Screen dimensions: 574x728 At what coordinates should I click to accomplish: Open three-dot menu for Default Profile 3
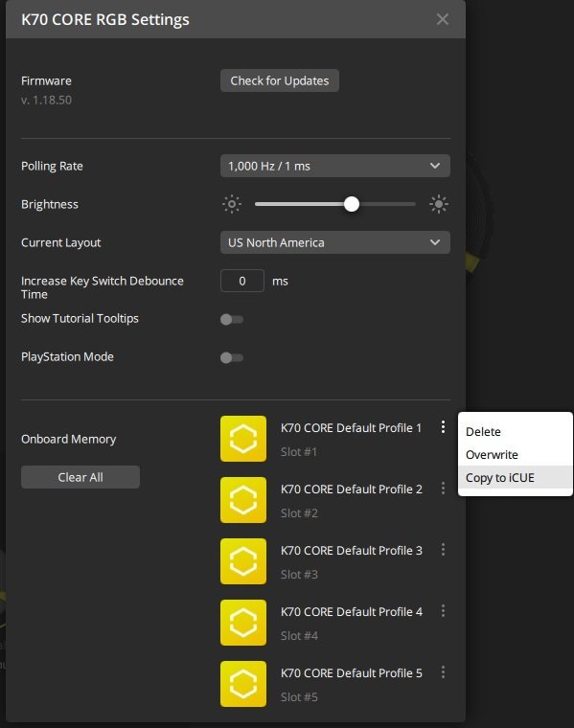[443, 550]
